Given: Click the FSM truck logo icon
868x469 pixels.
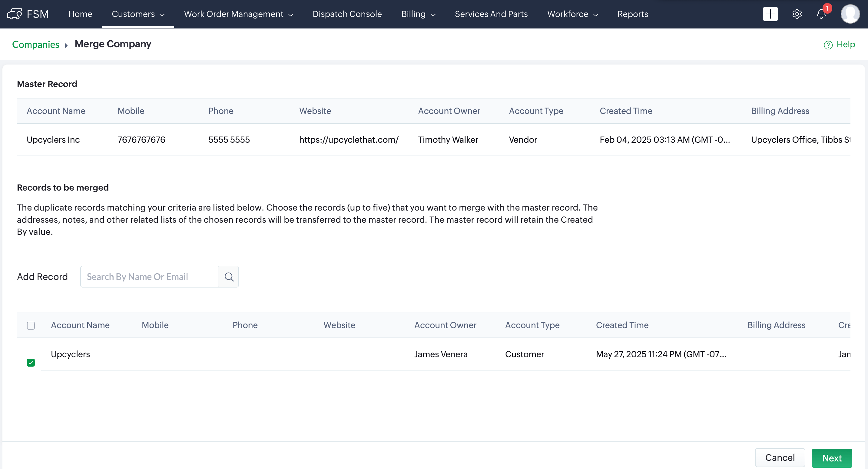Looking at the screenshot, I should (14, 14).
